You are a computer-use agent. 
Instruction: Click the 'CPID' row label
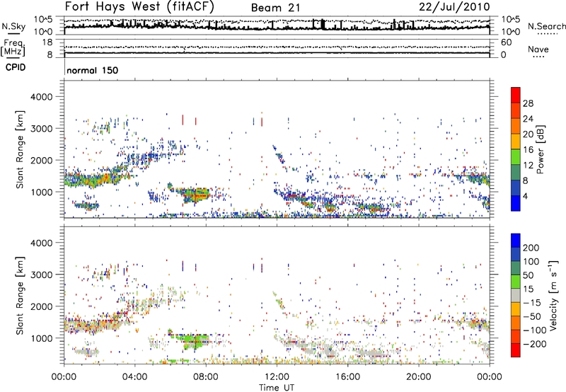(16, 67)
